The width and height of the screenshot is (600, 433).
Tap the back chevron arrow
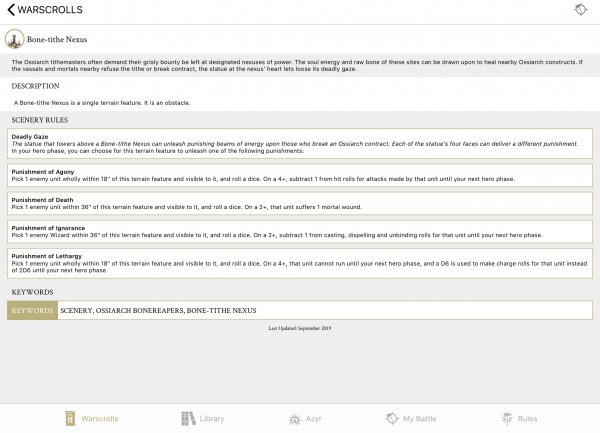[11, 10]
